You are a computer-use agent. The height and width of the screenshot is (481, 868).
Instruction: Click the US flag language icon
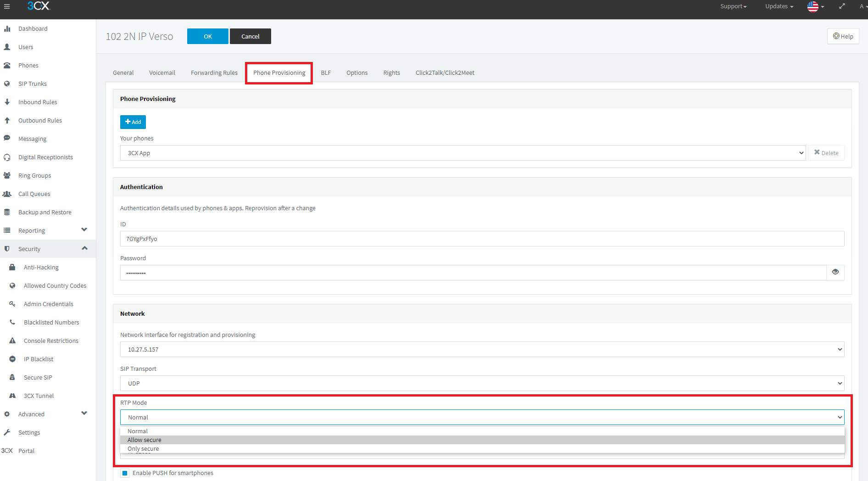813,6
